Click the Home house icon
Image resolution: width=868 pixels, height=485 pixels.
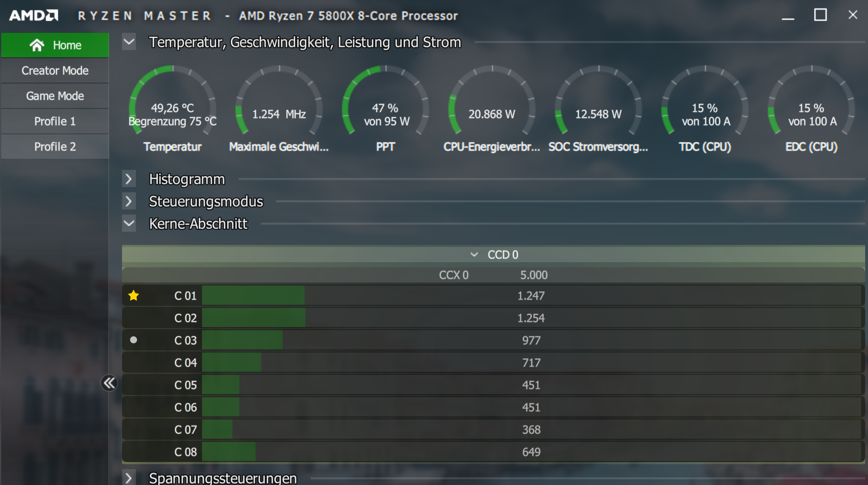(x=37, y=45)
